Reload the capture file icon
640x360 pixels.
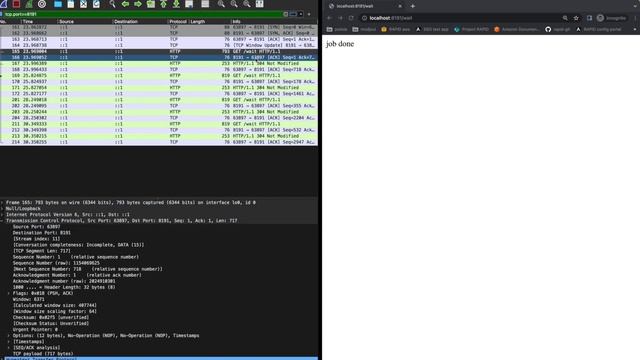(96, 4)
